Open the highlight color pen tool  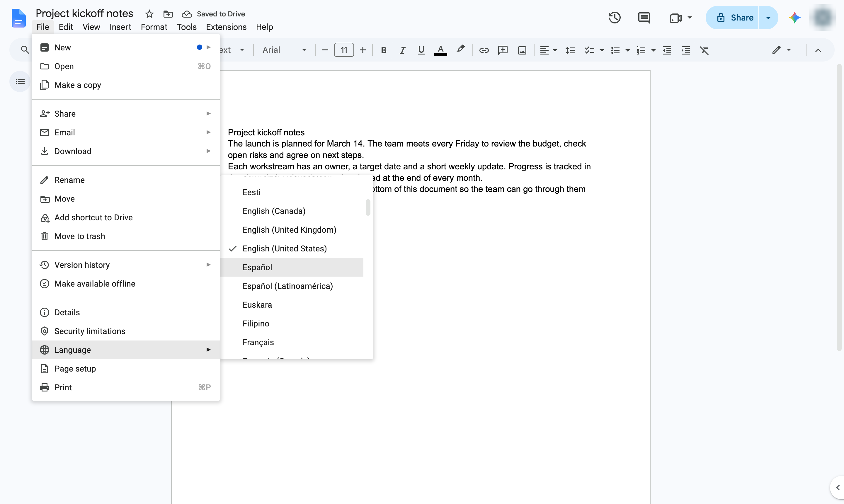coord(460,50)
